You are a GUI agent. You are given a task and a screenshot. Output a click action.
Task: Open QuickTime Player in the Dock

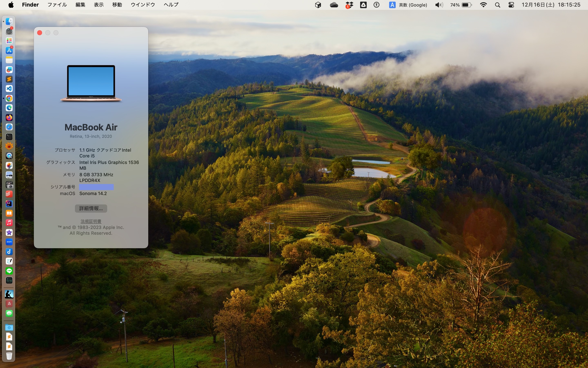pyautogui.click(x=9, y=156)
